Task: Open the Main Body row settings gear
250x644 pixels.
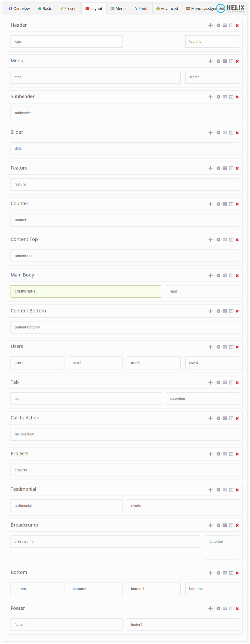Action: [218, 276]
